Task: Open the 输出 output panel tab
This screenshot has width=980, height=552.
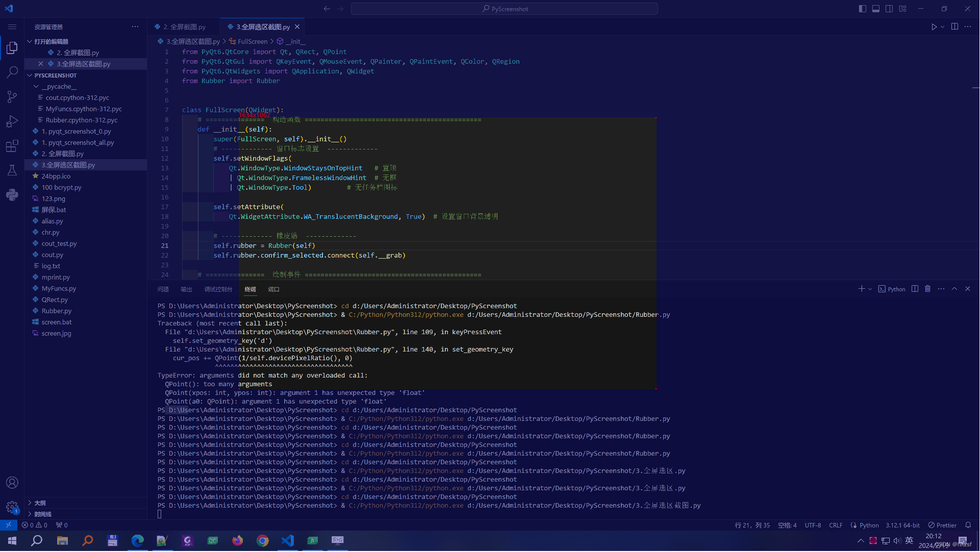Action: (x=187, y=289)
